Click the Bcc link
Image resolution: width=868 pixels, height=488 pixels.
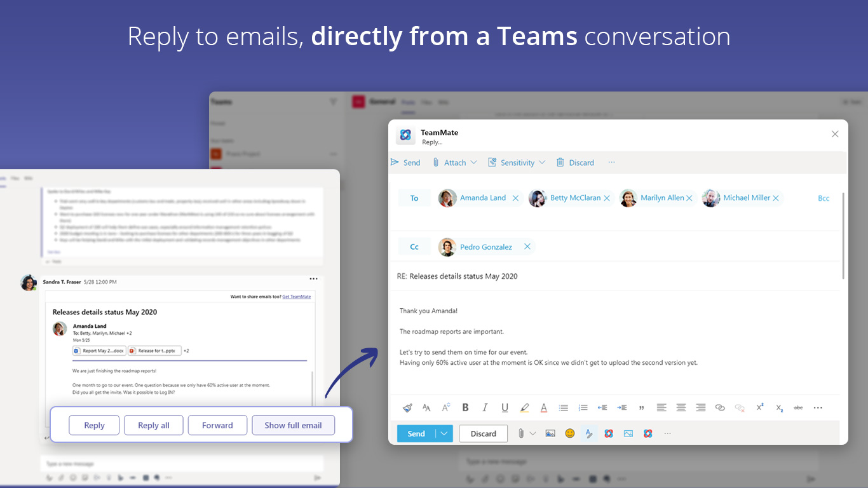point(824,198)
